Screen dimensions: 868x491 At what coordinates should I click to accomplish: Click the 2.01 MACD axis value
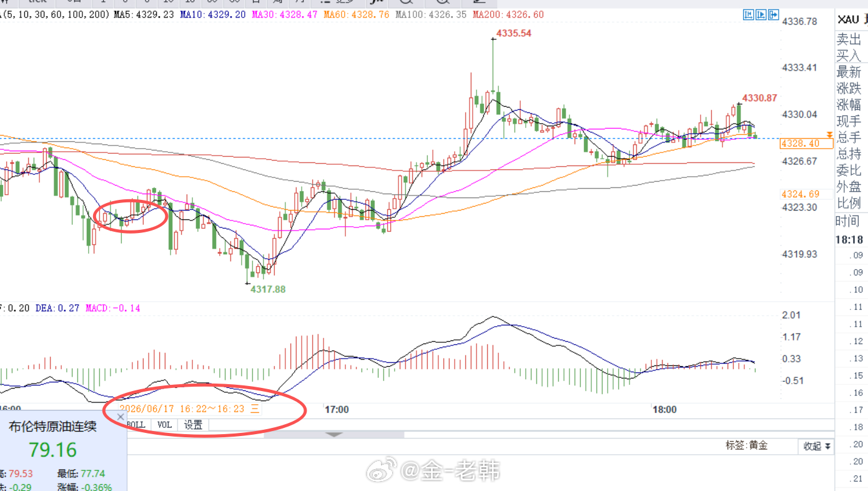coord(791,315)
